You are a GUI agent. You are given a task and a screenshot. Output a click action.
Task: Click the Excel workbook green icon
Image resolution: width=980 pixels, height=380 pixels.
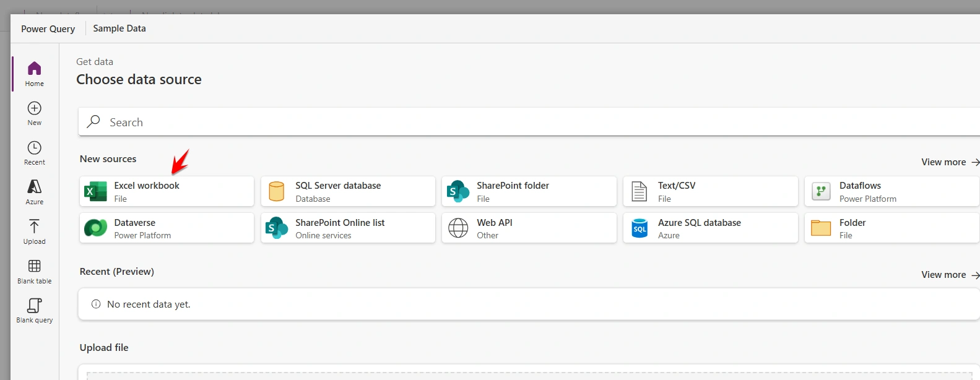(95, 192)
